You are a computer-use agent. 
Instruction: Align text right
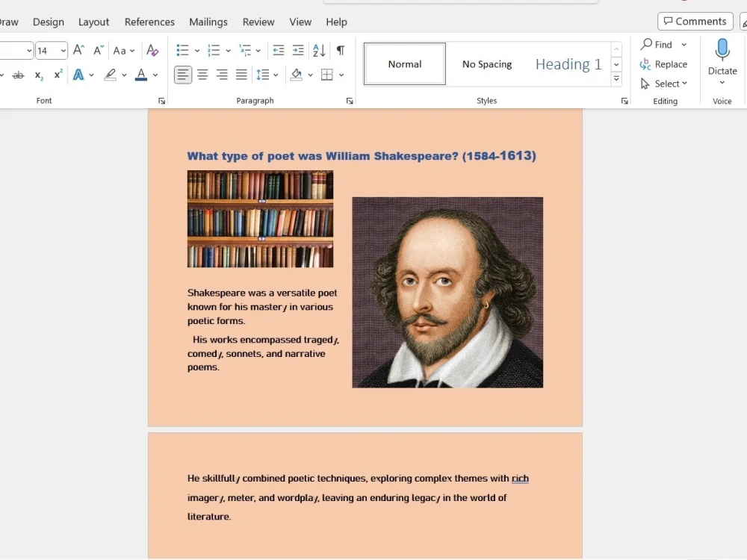222,75
